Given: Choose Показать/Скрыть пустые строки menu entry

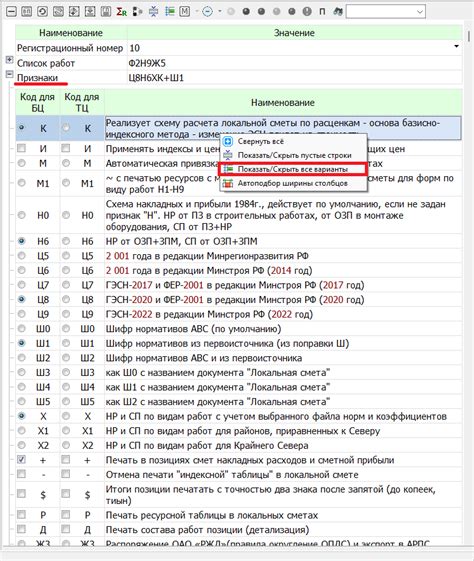Looking at the screenshot, I should click(294, 156).
